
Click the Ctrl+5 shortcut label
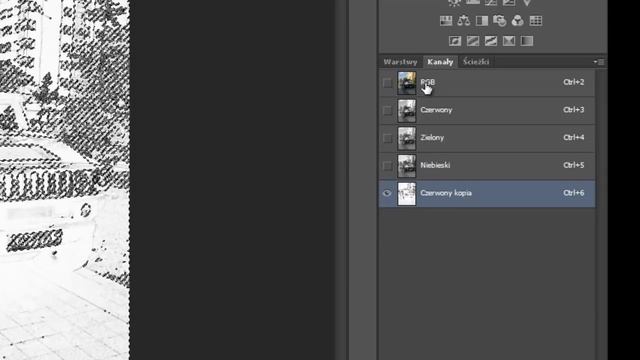coord(574,165)
